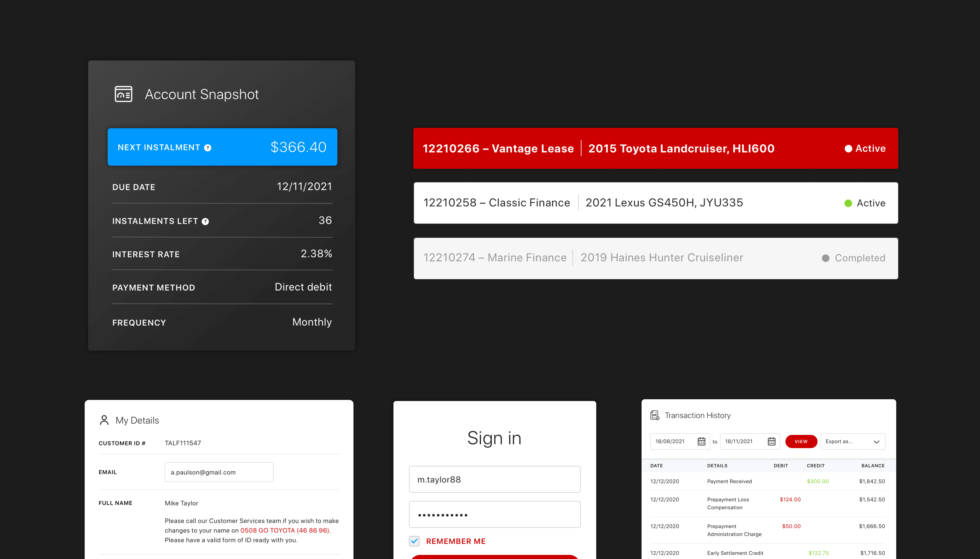
Task: Click the Transaction History document icon
Action: click(x=655, y=416)
